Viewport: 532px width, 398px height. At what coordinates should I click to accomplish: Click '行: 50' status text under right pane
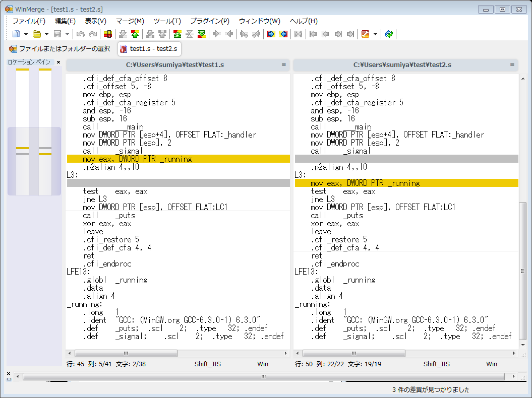click(304, 364)
